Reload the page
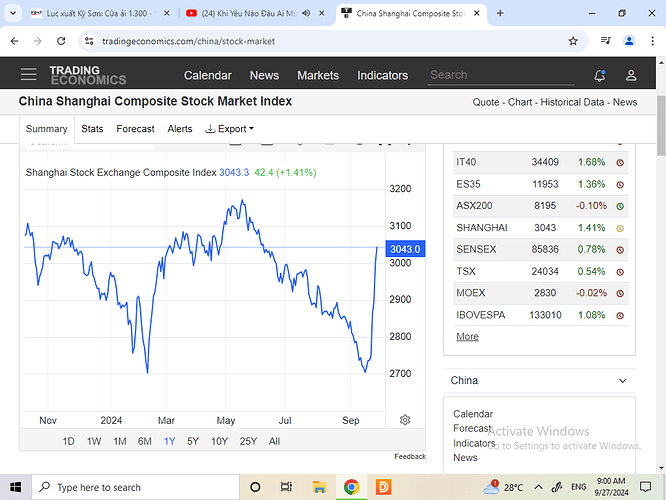 [61, 41]
